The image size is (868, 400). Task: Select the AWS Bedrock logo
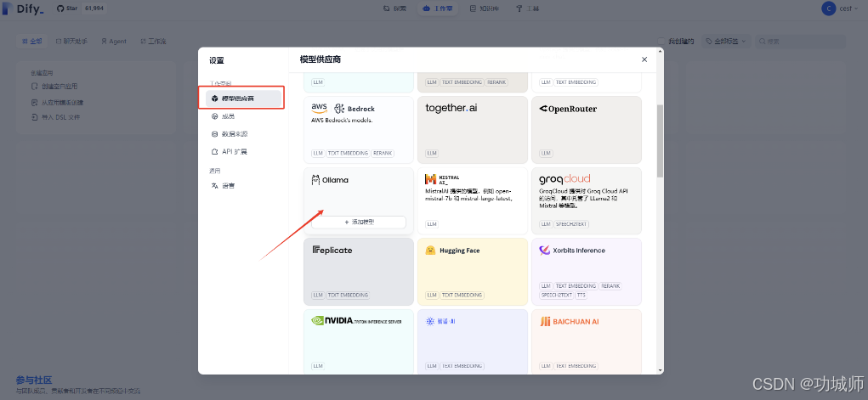click(x=343, y=109)
